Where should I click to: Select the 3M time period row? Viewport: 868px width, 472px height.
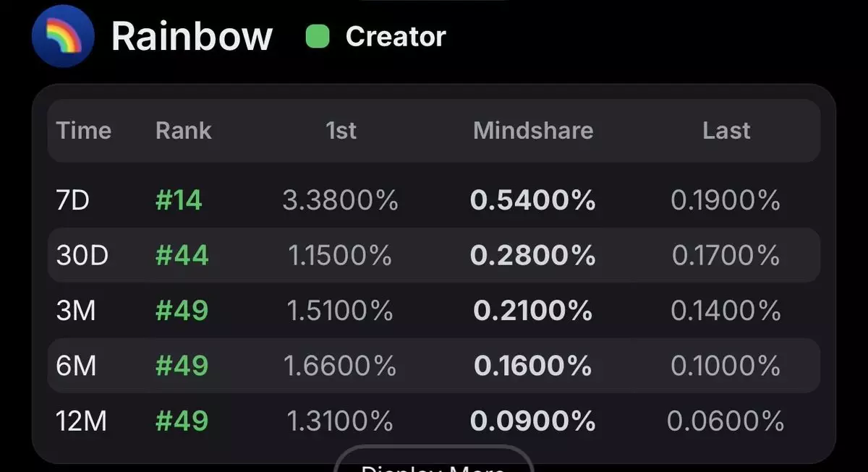click(76, 310)
